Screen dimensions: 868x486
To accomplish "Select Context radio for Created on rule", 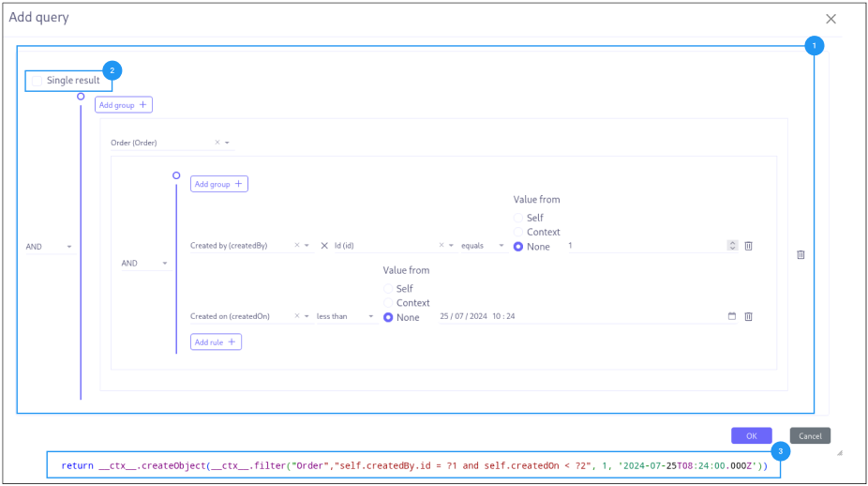I will (x=388, y=303).
